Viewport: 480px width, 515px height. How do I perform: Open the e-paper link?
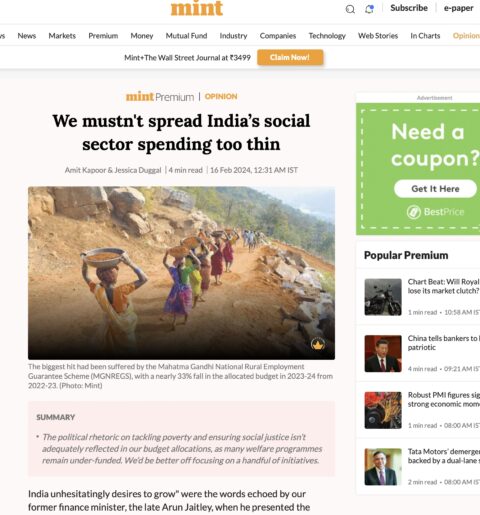point(459,8)
